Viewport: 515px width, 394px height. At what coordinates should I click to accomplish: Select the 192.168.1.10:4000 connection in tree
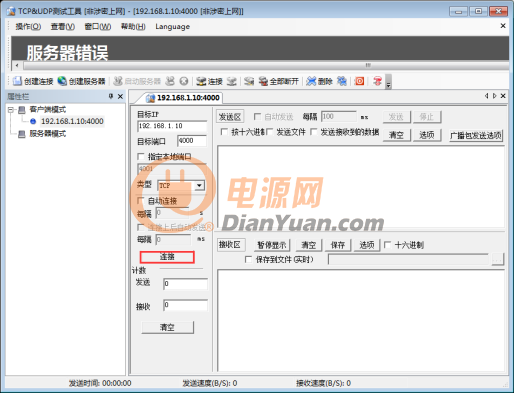point(72,121)
